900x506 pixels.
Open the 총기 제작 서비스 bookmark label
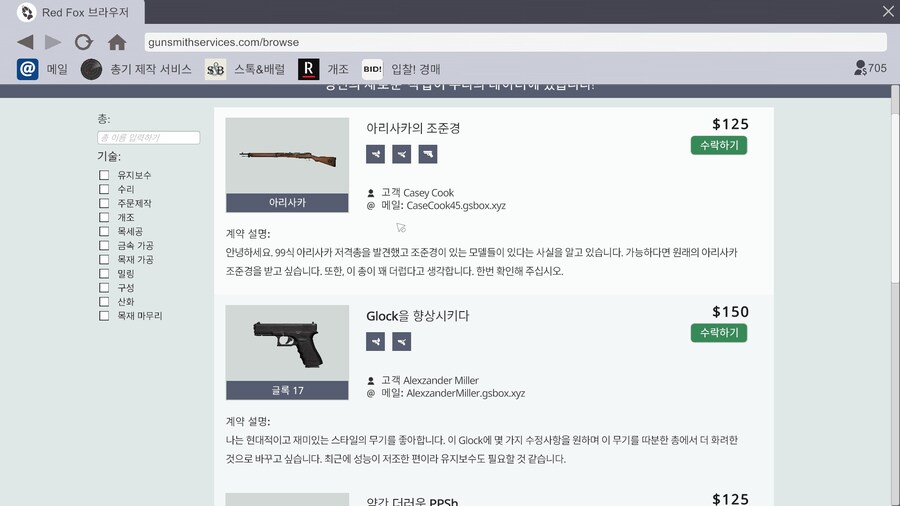coord(151,69)
